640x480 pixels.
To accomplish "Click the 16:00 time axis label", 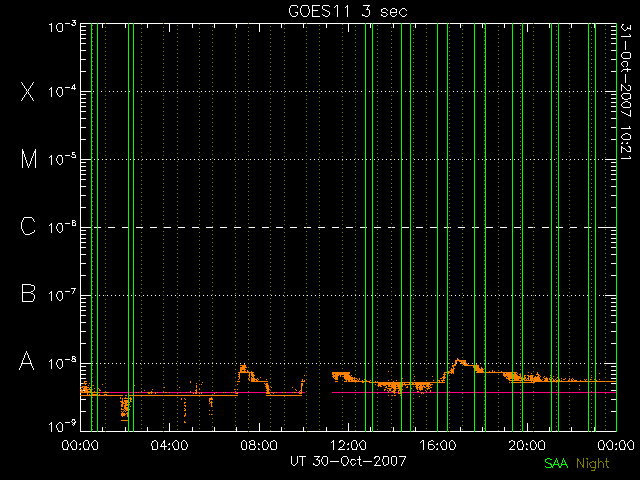I will [438, 445].
